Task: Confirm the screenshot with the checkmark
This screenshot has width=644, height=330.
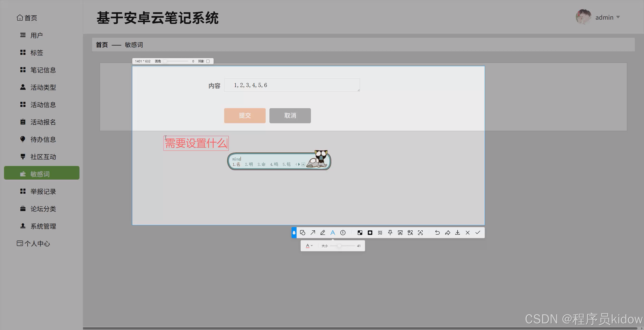Action: [478, 233]
